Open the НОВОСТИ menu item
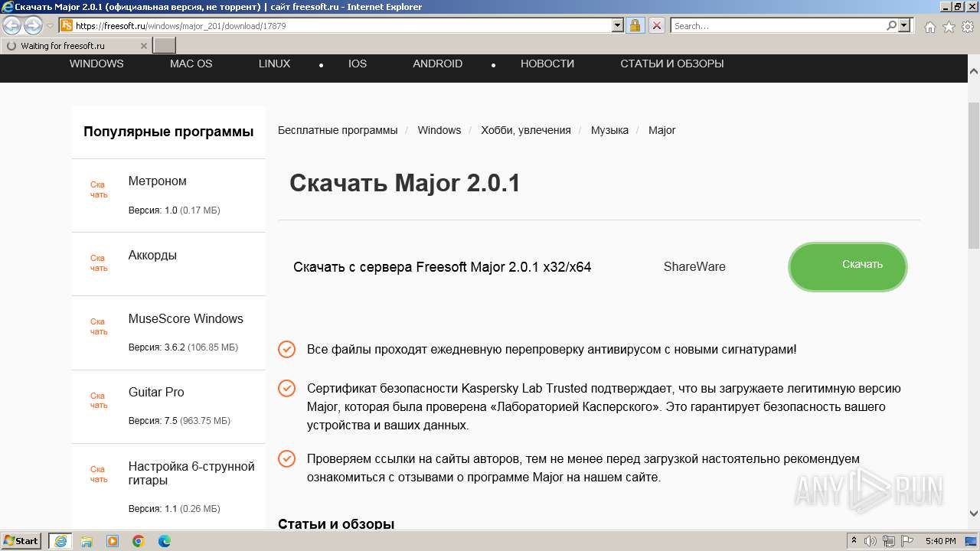 pos(547,64)
